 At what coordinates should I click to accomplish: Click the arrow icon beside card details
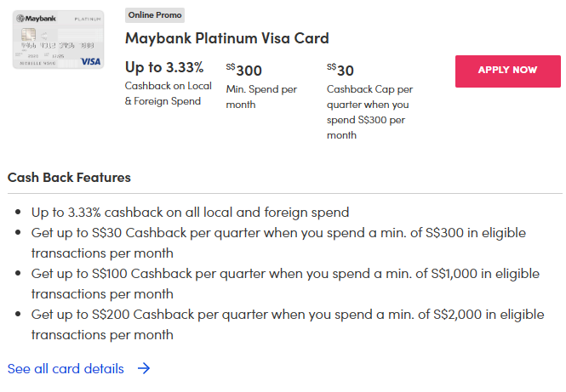click(144, 369)
